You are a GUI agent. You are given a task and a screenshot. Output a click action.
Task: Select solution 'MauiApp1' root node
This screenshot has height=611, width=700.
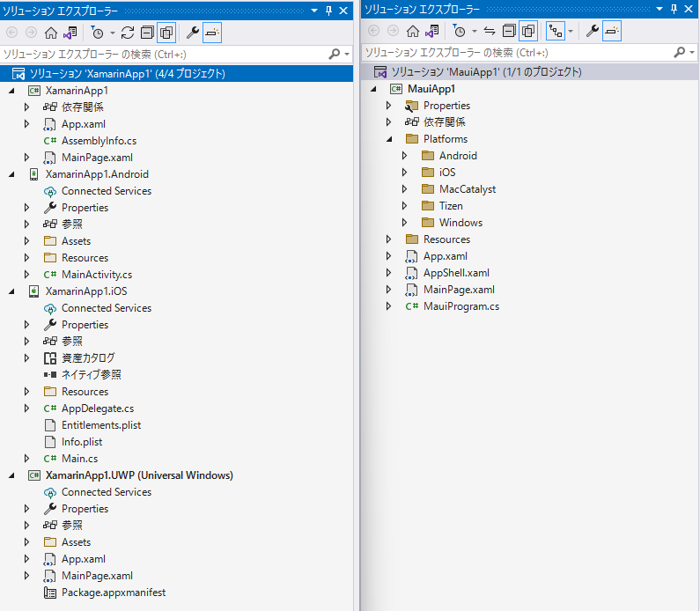[x=529, y=72]
